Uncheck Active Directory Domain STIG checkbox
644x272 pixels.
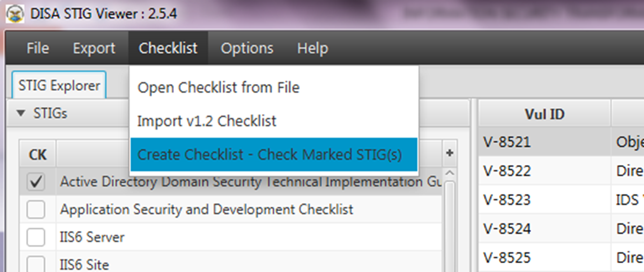36,182
